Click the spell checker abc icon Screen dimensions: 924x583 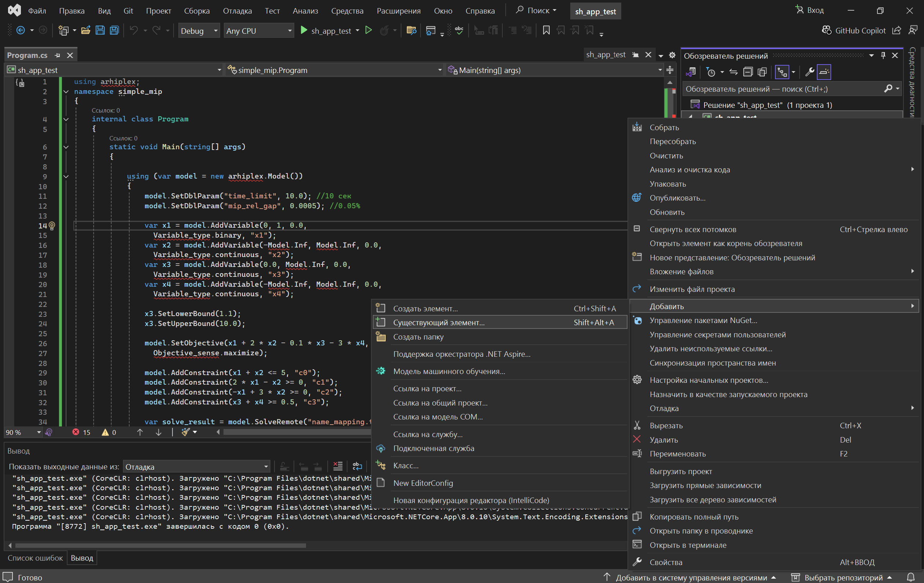tap(459, 30)
